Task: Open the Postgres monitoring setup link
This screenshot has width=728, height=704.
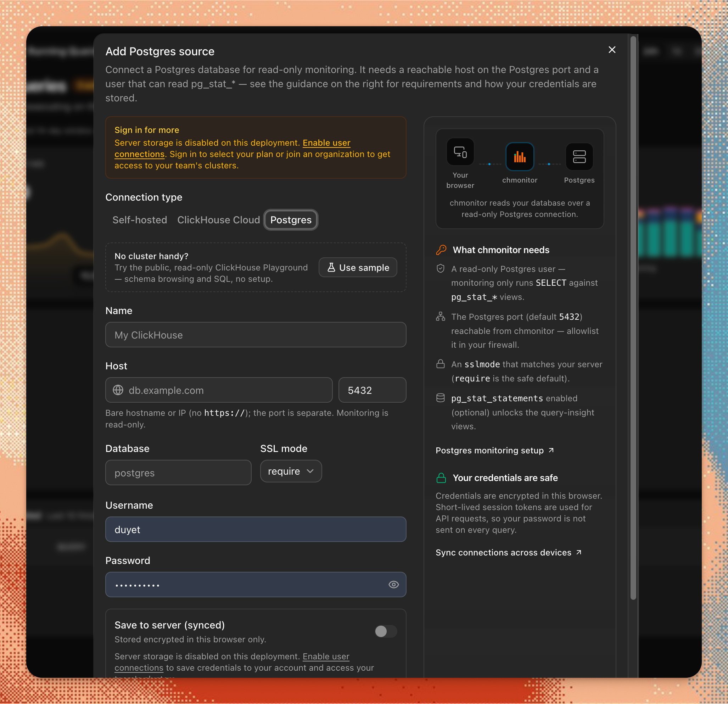Action: [x=495, y=450]
